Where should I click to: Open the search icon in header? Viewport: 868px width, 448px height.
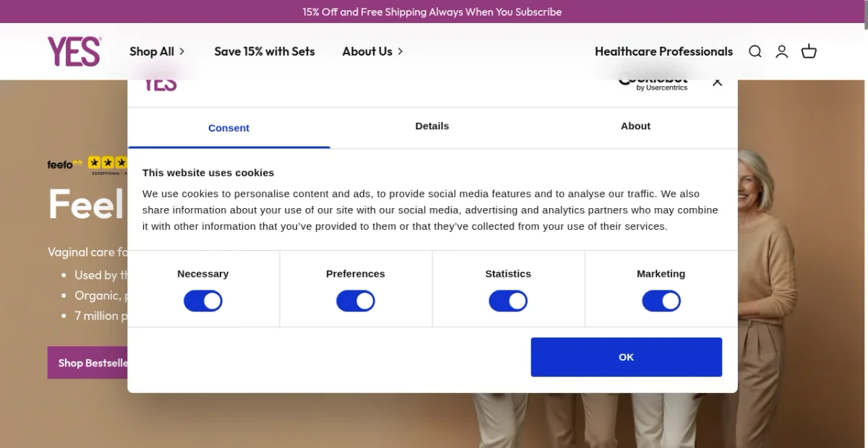(755, 51)
